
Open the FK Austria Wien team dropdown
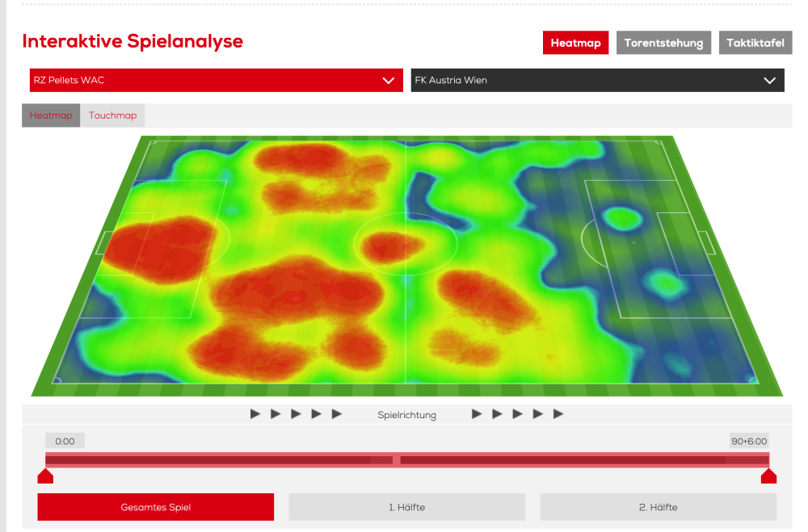(x=597, y=81)
